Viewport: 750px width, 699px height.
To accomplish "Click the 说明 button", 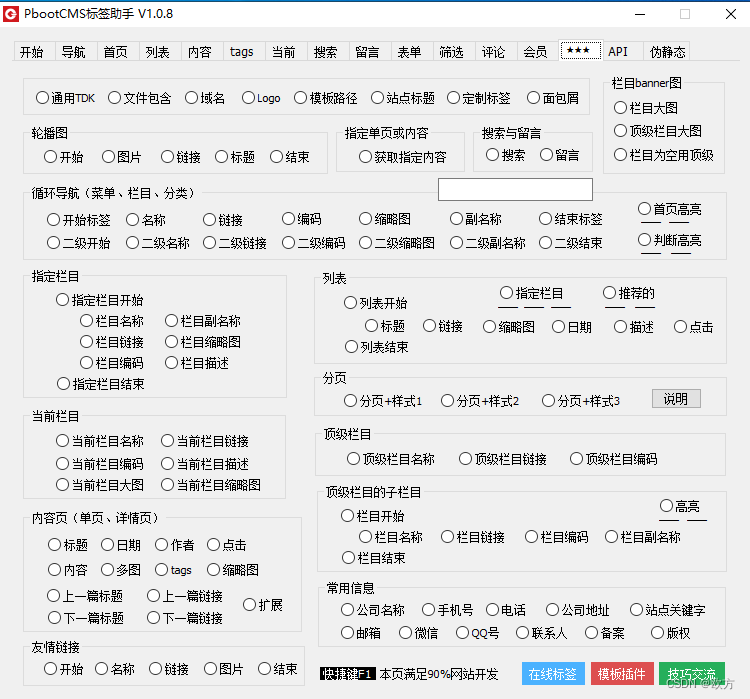I will 676,399.
